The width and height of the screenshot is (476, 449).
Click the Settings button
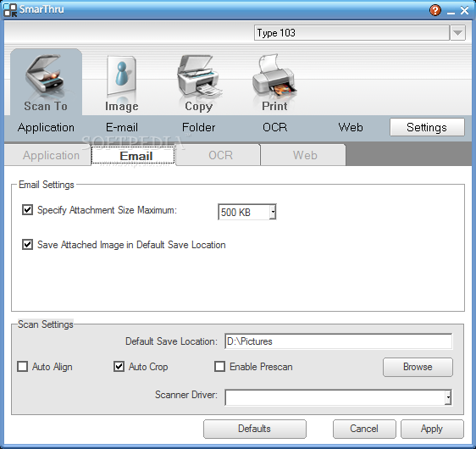(427, 127)
